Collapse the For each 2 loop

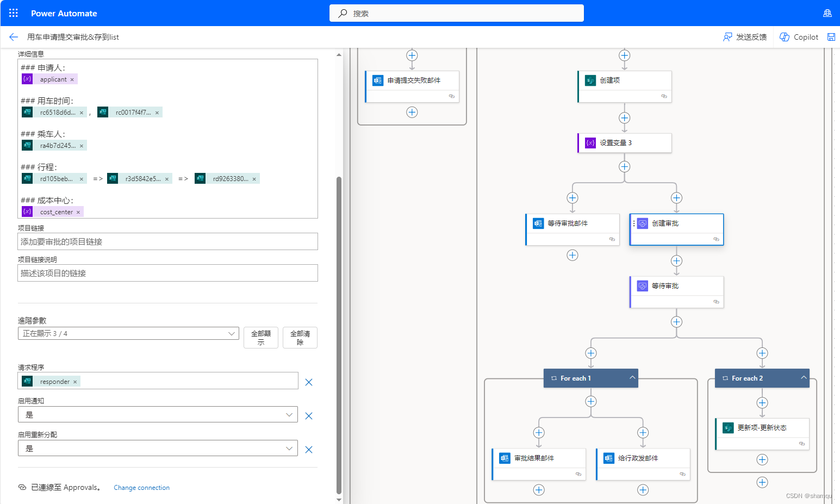pyautogui.click(x=803, y=376)
